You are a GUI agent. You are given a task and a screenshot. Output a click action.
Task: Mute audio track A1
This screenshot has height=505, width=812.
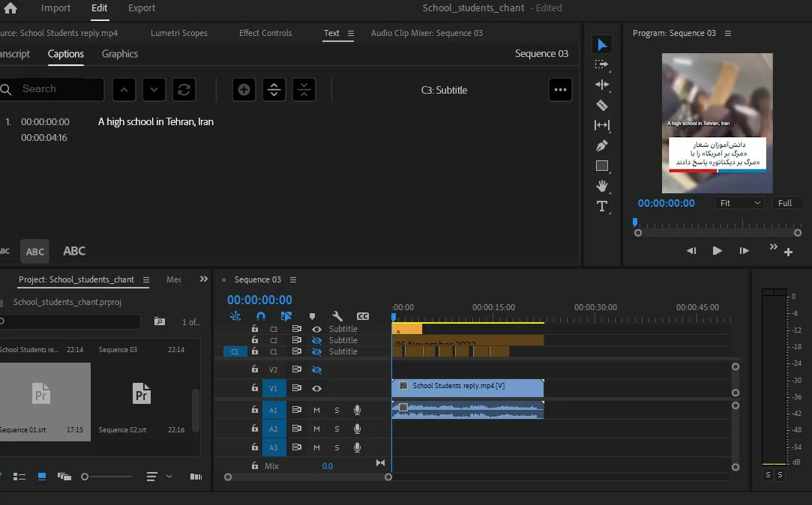pos(316,411)
